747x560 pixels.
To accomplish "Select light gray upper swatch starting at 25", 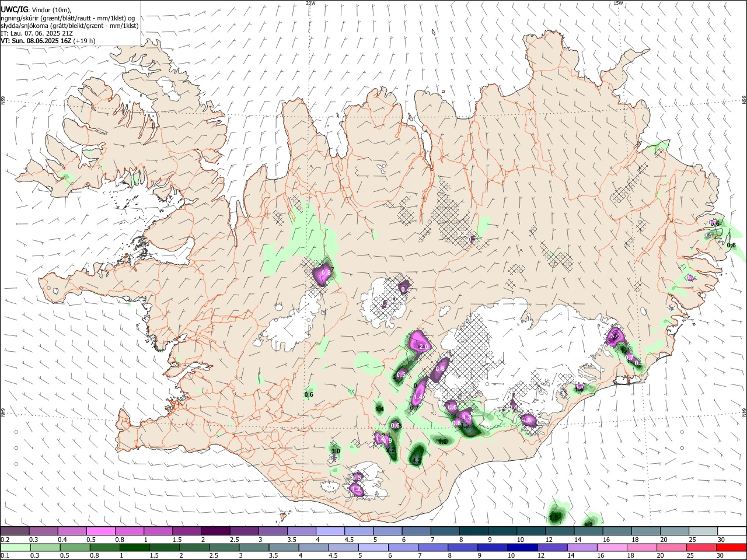I will [704, 531].
